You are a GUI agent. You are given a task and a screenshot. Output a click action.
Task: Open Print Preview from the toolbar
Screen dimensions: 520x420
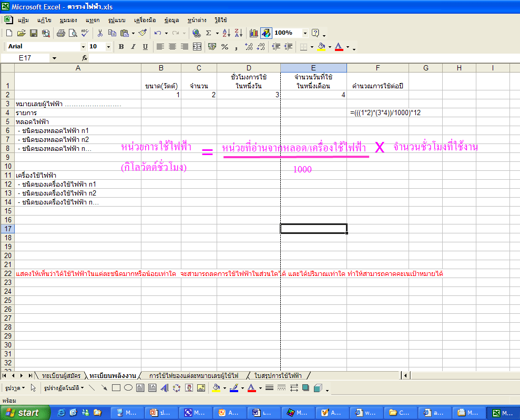coord(73,33)
